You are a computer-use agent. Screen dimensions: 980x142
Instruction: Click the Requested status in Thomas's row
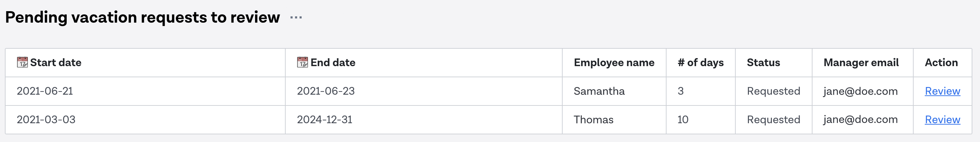(774, 120)
